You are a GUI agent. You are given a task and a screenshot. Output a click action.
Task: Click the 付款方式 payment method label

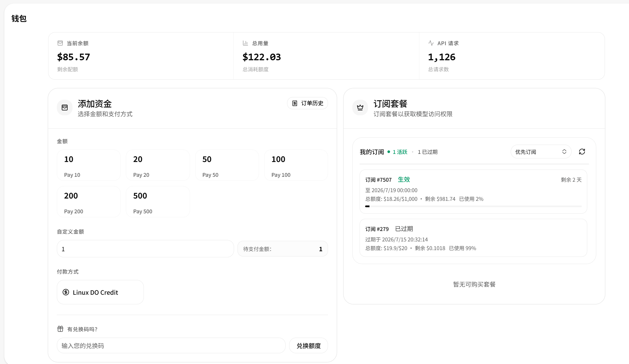pyautogui.click(x=68, y=272)
